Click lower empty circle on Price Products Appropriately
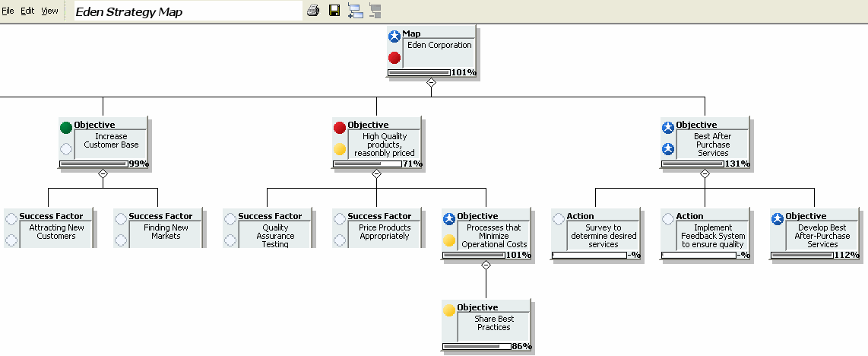Image resolution: width=868 pixels, height=356 pixels. point(339,240)
